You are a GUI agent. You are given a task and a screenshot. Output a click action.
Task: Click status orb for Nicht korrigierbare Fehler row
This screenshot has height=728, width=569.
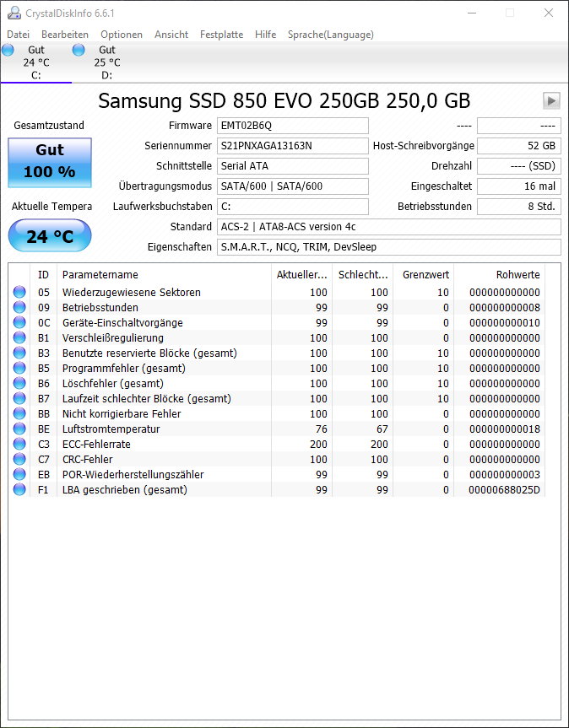[19, 413]
